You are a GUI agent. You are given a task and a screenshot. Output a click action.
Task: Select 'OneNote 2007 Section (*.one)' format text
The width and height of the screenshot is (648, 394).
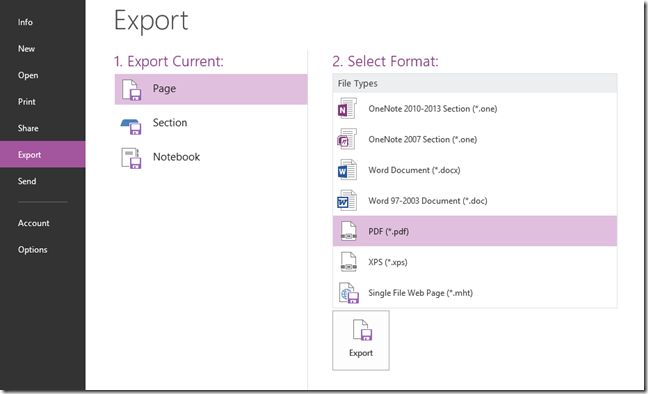pyautogui.click(x=423, y=139)
